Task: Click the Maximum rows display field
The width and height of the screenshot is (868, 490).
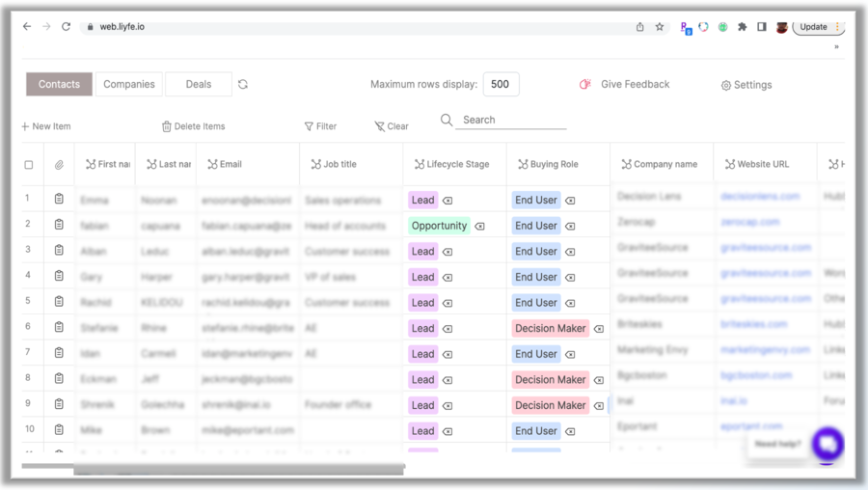Action: coord(501,85)
